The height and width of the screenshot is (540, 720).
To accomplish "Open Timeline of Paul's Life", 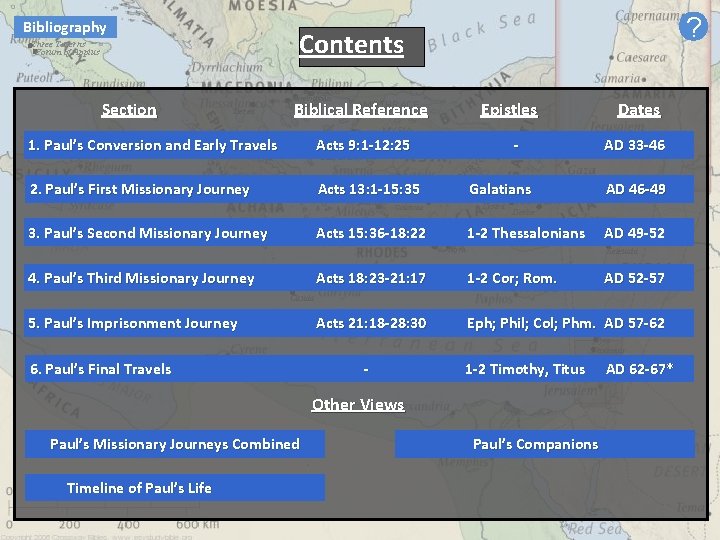I will [175, 488].
